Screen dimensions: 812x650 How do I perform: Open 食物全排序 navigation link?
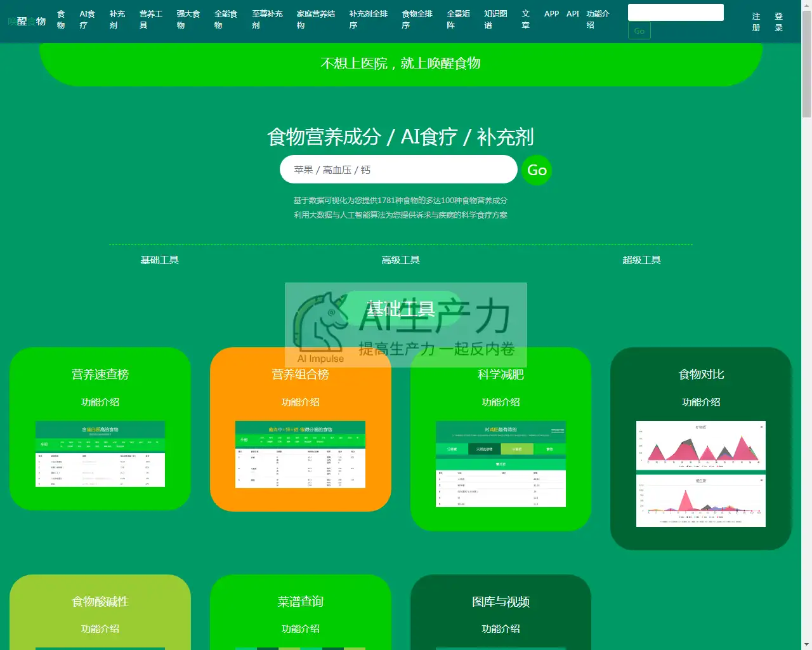coord(417,20)
